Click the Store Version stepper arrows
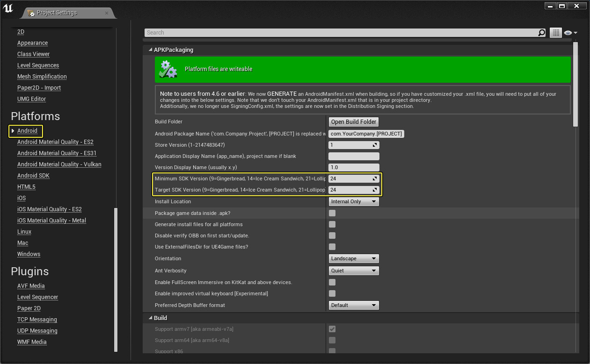The height and width of the screenshot is (364, 590). coord(376,145)
